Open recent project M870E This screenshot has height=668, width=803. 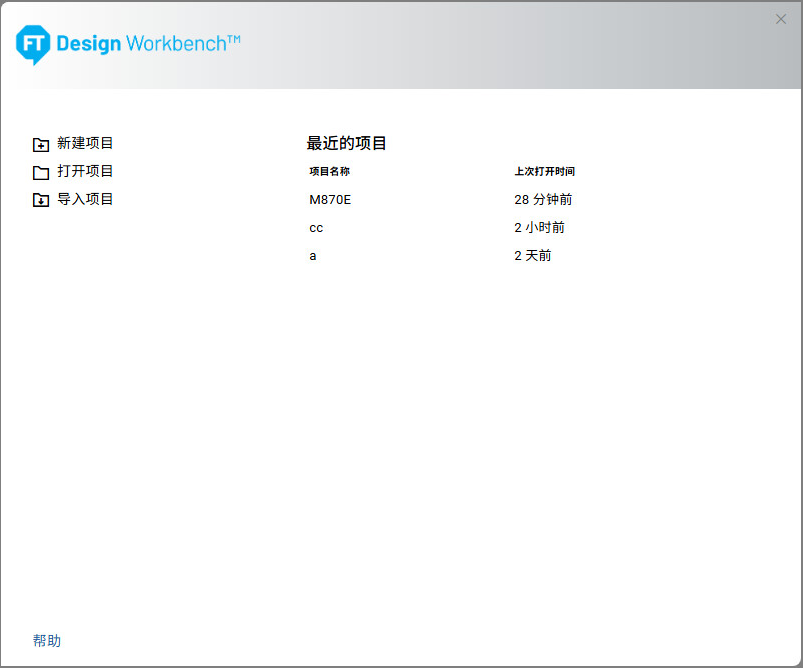330,200
